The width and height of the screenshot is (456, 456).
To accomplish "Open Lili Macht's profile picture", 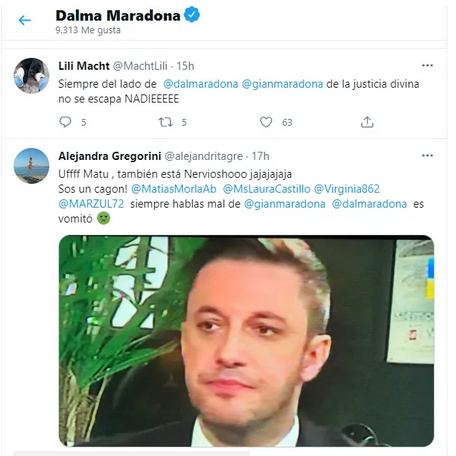I will [31, 76].
